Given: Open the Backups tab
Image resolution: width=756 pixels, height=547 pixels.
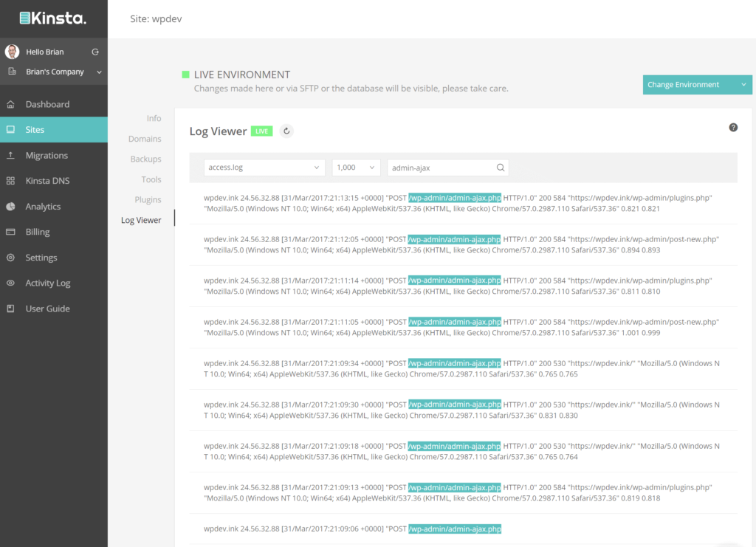Looking at the screenshot, I should (145, 159).
